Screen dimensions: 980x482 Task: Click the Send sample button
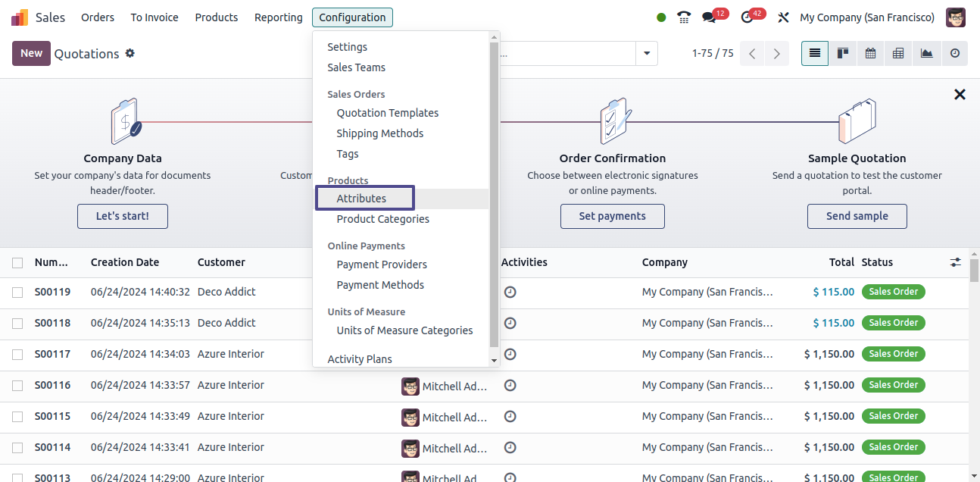click(x=857, y=216)
